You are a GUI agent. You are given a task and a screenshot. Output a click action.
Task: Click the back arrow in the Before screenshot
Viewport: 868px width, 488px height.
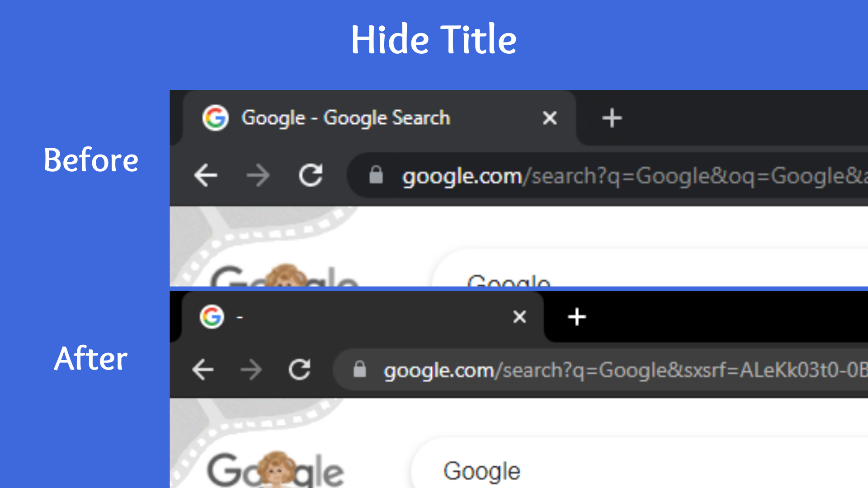[206, 176]
